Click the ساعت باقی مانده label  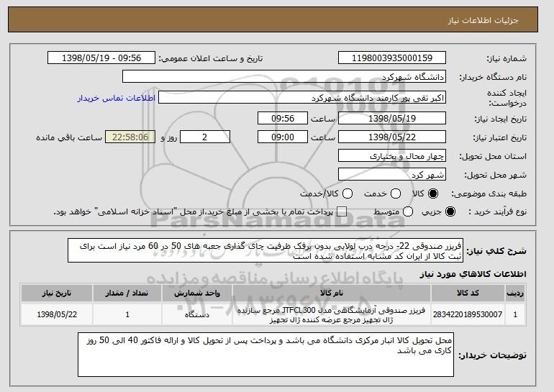[69, 137]
